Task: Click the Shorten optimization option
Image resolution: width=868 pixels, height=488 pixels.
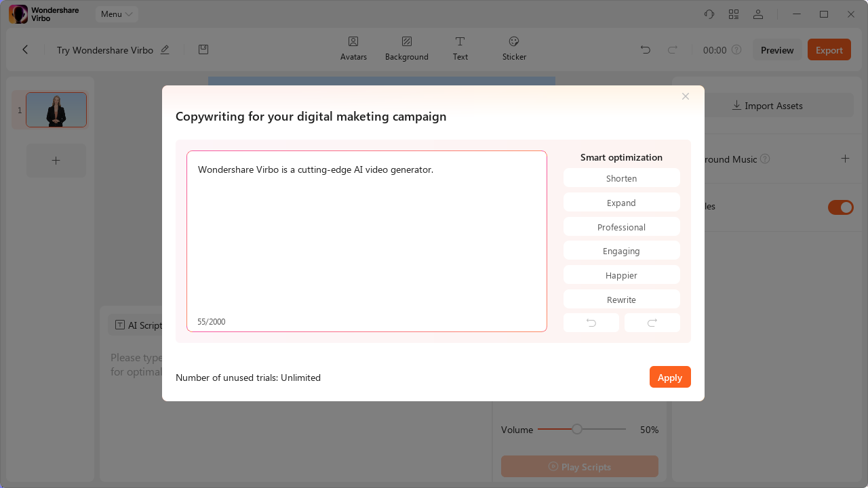Action: click(622, 178)
